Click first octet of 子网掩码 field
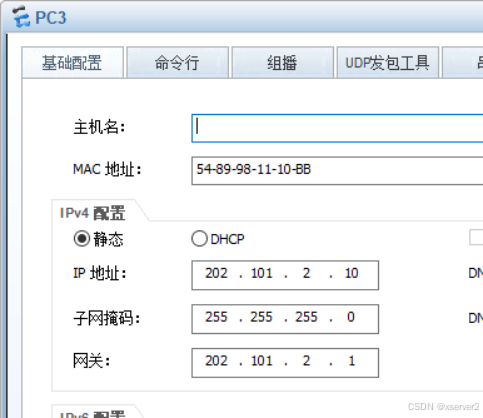This screenshot has height=418, width=483. [x=216, y=317]
